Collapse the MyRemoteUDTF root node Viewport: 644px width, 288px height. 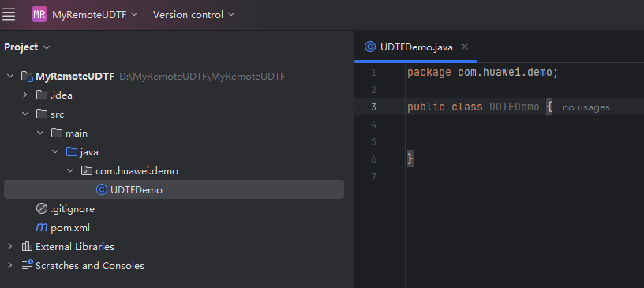coord(9,76)
